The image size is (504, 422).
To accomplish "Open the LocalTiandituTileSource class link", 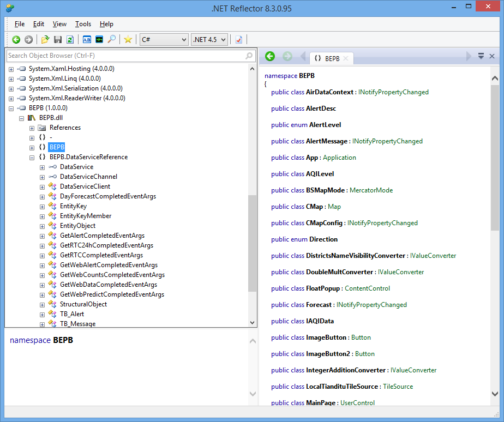I will 342,387.
